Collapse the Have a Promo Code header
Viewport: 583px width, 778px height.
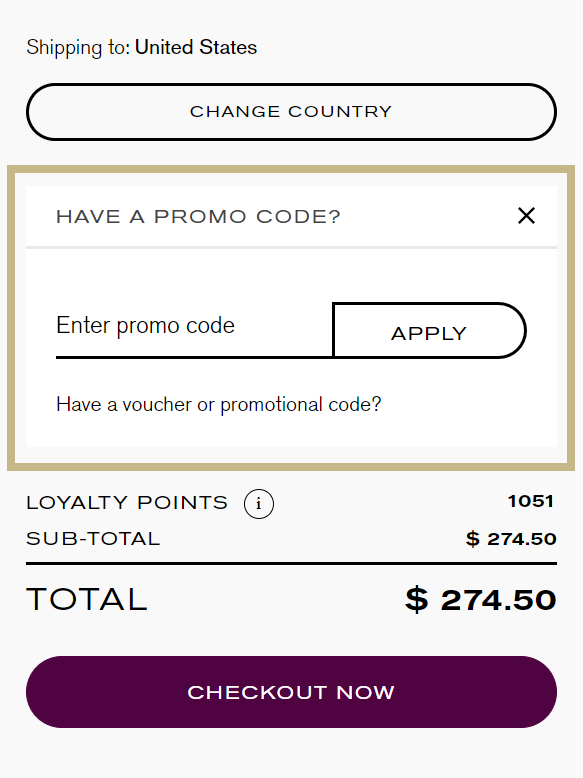coord(291,216)
